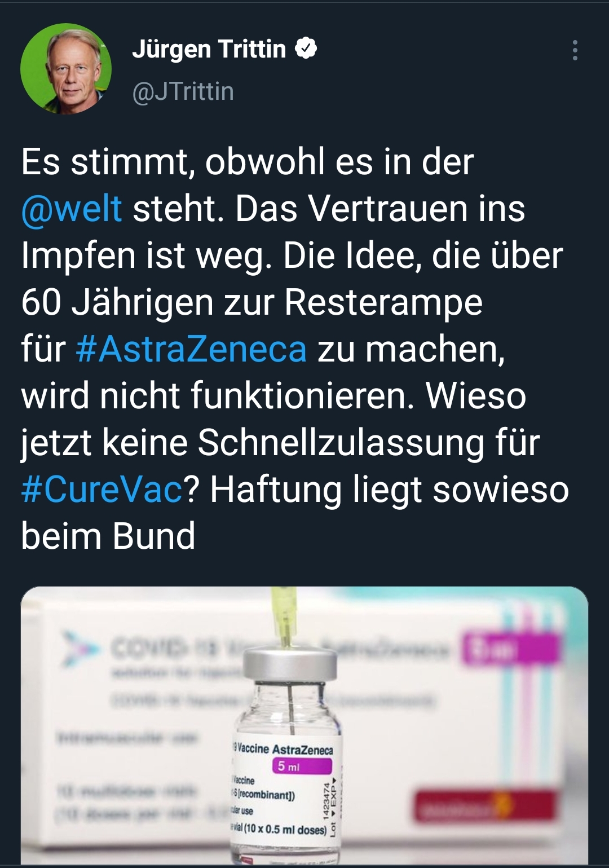
Task: Follow the @welt mention link
Action: point(72,209)
